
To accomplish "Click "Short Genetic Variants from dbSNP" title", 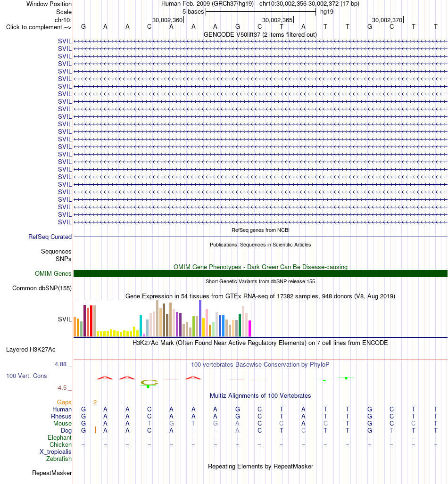I will [x=260, y=281].
